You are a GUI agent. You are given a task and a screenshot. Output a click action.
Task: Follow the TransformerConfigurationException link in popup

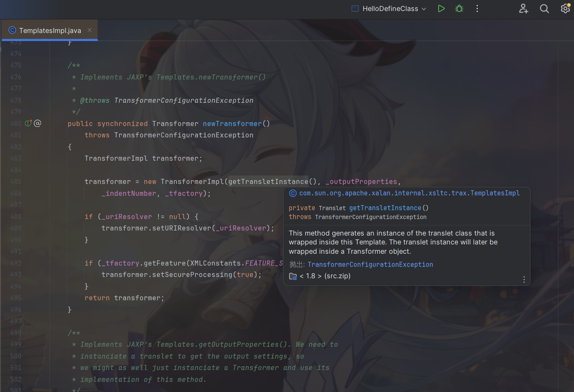pos(370,265)
